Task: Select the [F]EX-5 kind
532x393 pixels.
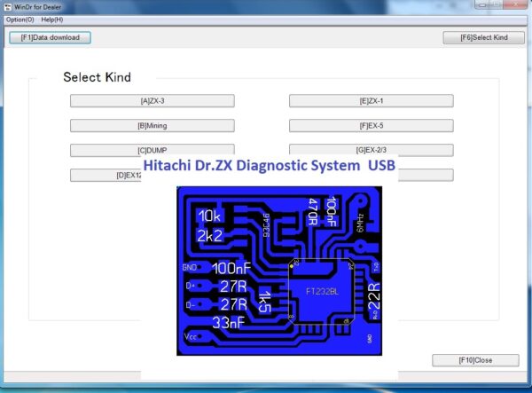Action: coord(372,126)
